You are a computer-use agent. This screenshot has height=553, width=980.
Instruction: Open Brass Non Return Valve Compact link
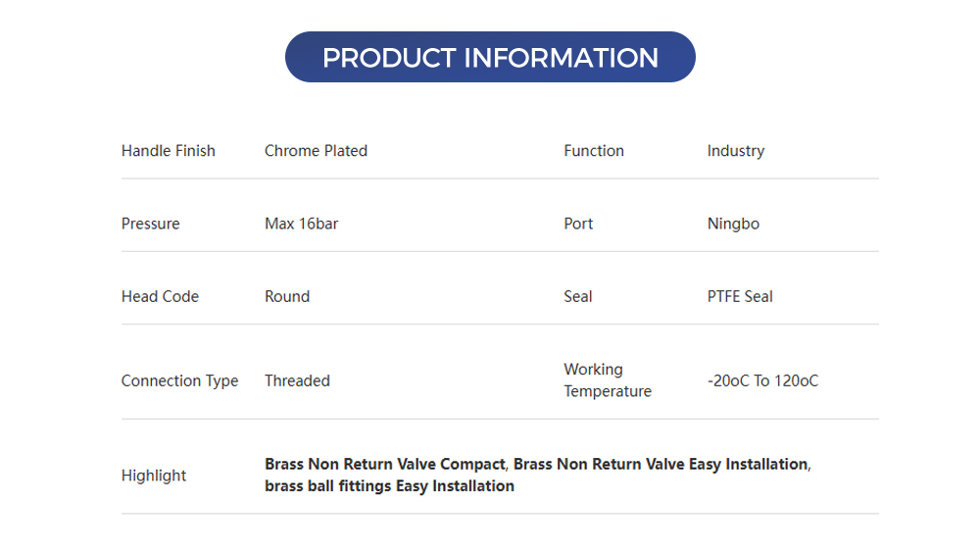tap(385, 464)
